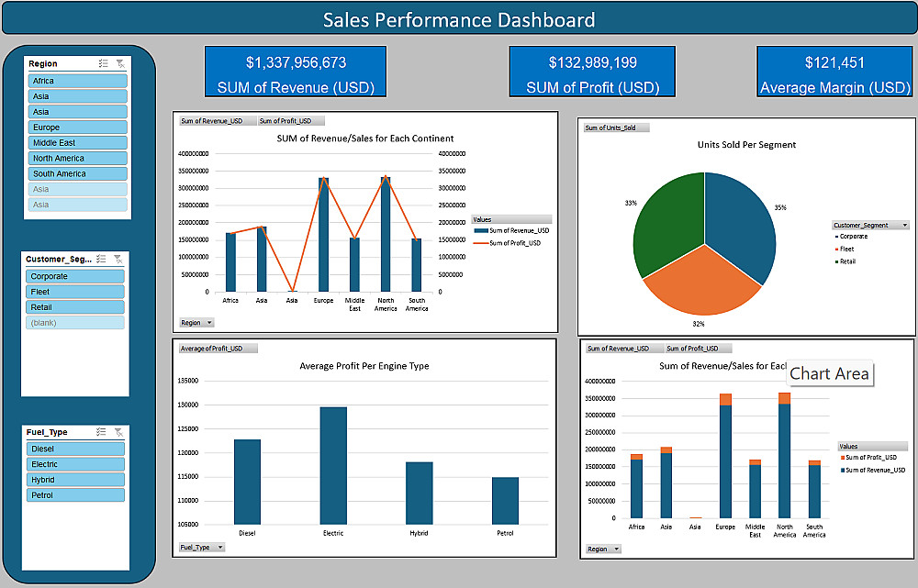Select the Hybrid bar in engine type chart

(x=420, y=494)
